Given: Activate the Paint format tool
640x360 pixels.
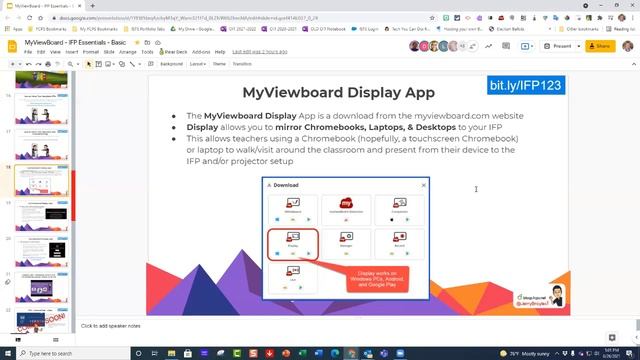Looking at the screenshot, I should 58,64.
